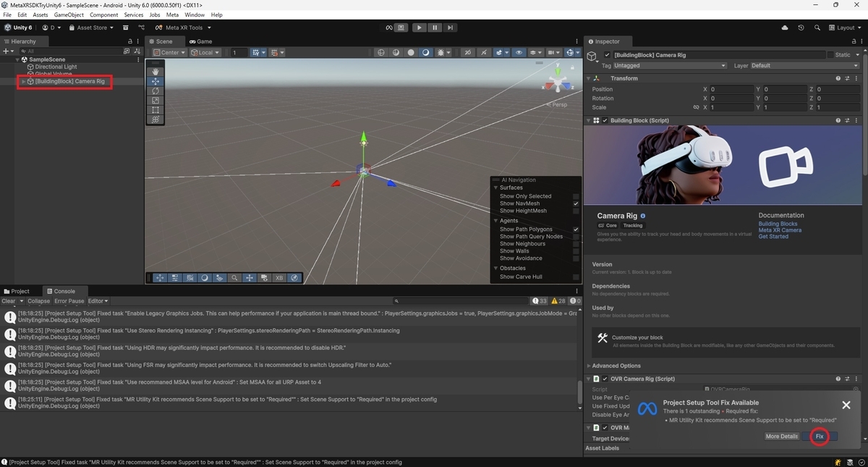Open the Undo History icon
The width and height of the screenshot is (868, 467).
tap(801, 28)
